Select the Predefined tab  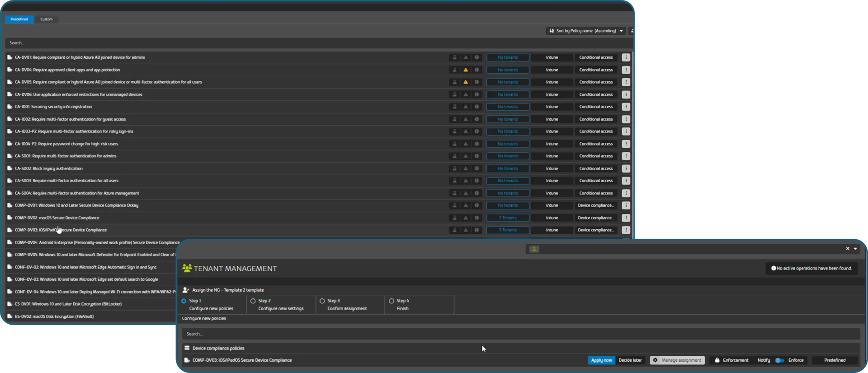[x=19, y=19]
